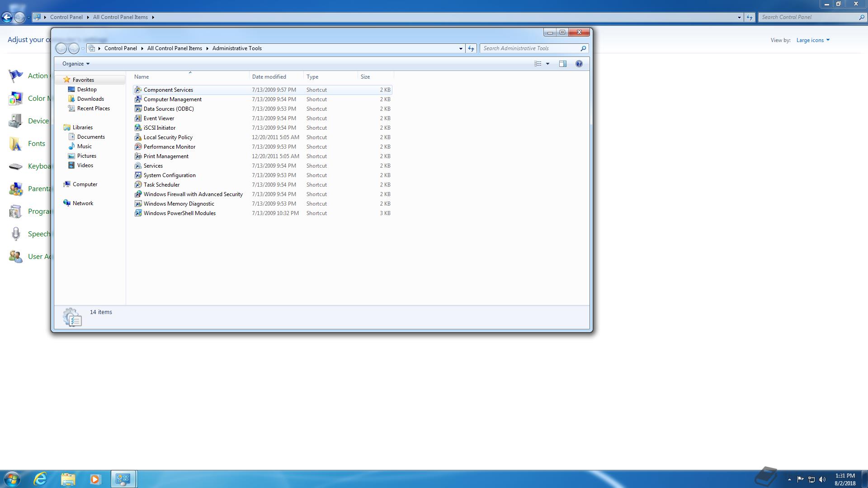Expand the view options dropdown arrow
The height and width of the screenshot is (488, 868).
pyautogui.click(x=547, y=64)
